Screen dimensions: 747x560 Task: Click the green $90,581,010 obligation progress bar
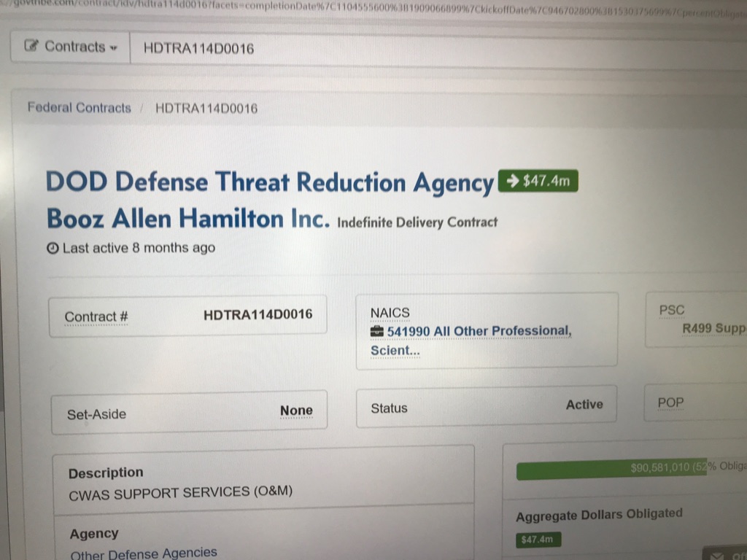(605, 469)
